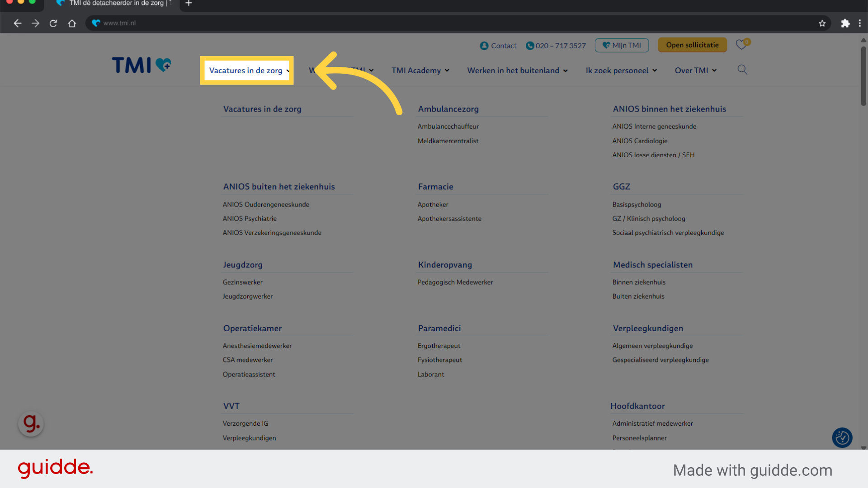
Task: Select Ambulancechauffeur vacancies
Action: pos(448,127)
